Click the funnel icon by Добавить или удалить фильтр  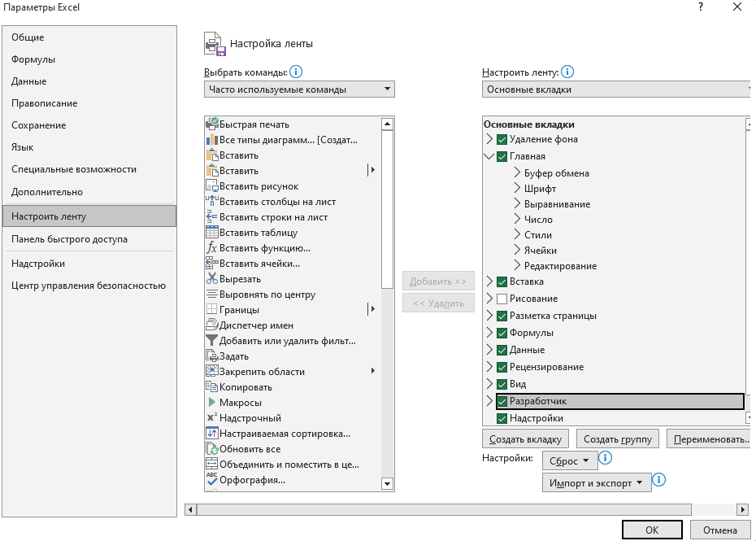tap(212, 340)
